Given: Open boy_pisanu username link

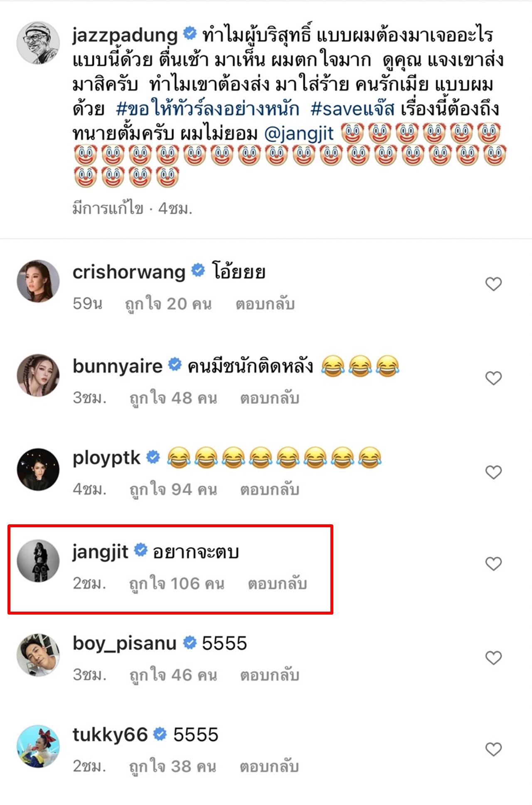Looking at the screenshot, I should point(125,643).
